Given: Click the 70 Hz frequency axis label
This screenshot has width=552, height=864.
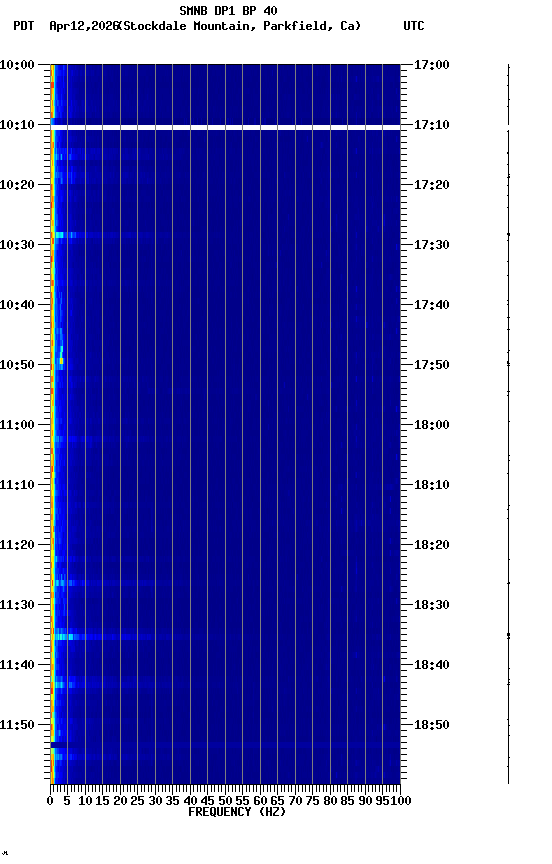Looking at the screenshot, I should pos(295,801).
